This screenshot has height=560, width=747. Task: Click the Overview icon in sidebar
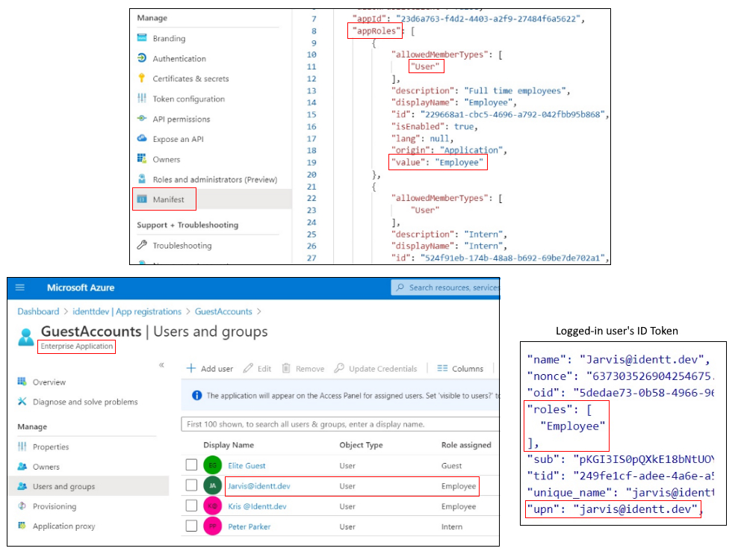(x=22, y=382)
